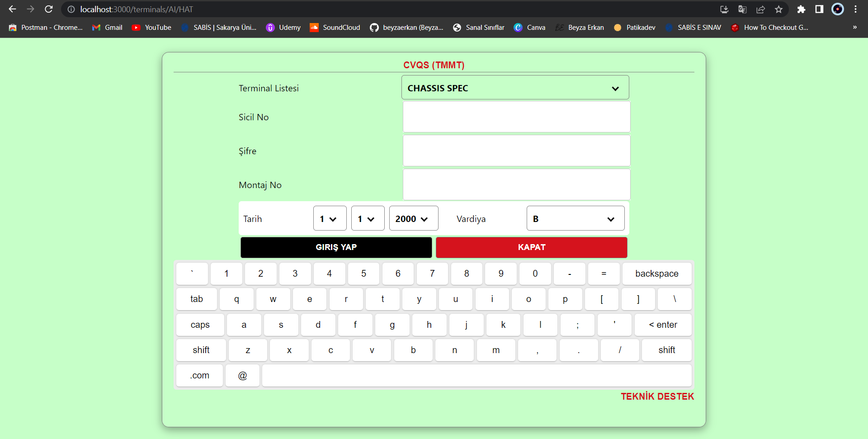This screenshot has width=868, height=439.
Task: Click the space bar key
Action: pos(477,375)
